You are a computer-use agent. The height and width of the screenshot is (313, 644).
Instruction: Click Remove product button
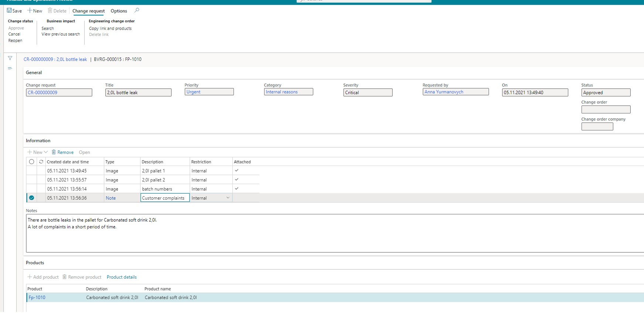pyautogui.click(x=82, y=277)
